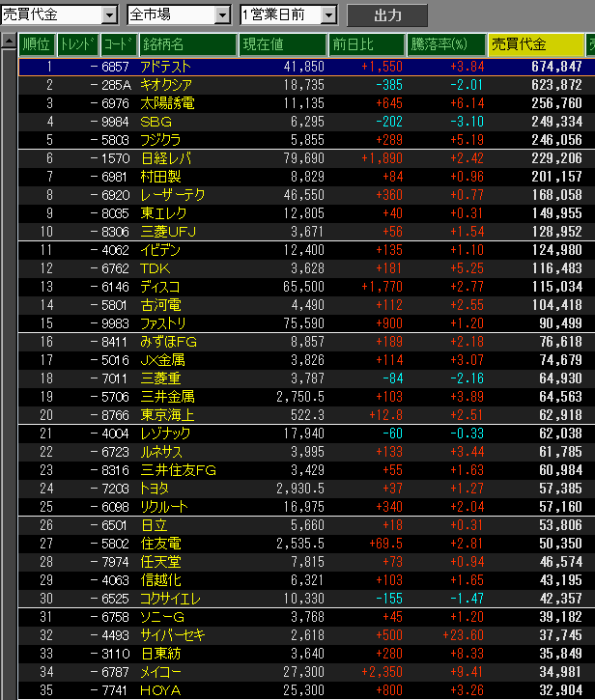Select stock ディスコ
This screenshot has height=700, width=595.
click(x=160, y=287)
